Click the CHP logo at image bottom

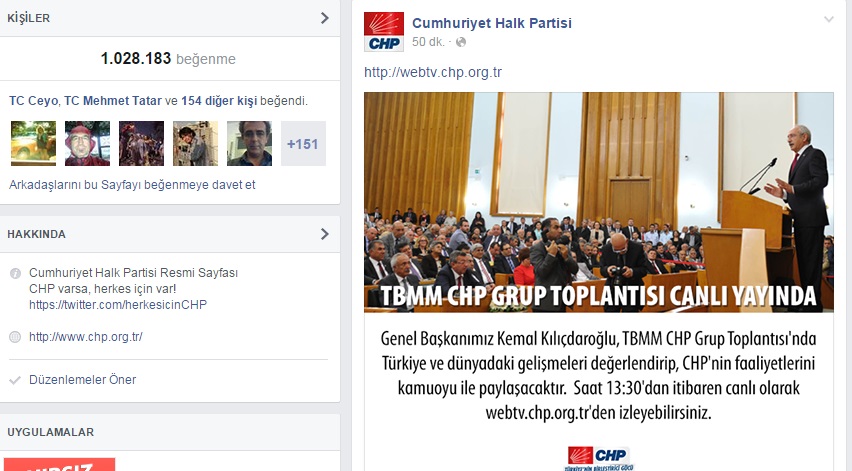click(x=598, y=458)
